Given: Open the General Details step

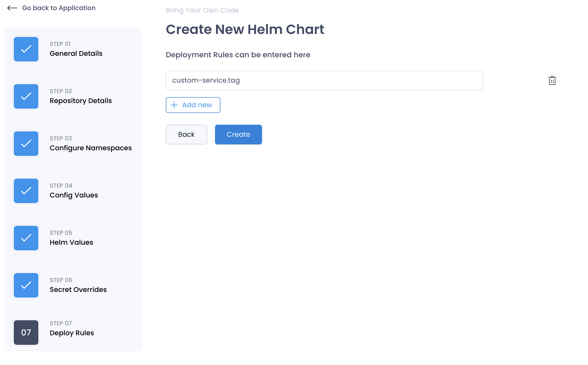Looking at the screenshot, I should [x=76, y=53].
